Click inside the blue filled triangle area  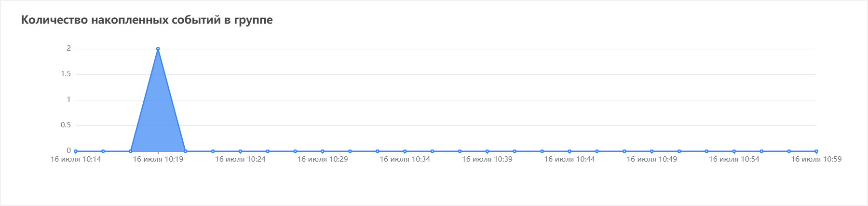tap(158, 121)
